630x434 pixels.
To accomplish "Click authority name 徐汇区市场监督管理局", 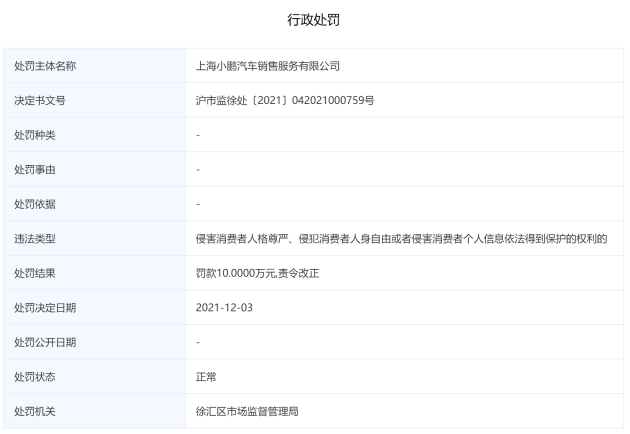I will pyautogui.click(x=247, y=411).
